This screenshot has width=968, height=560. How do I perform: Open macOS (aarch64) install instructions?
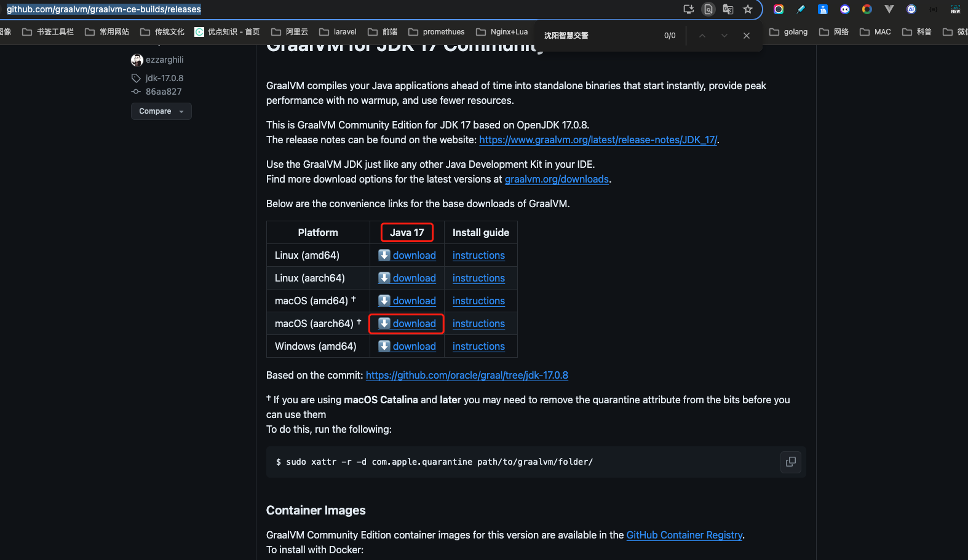click(478, 323)
